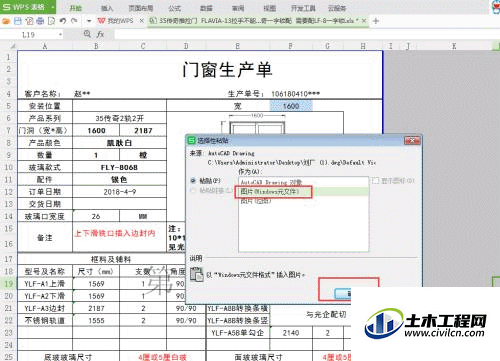Screen dimensions: 500x361
Task: Click the print icon
Action: tap(40, 21)
